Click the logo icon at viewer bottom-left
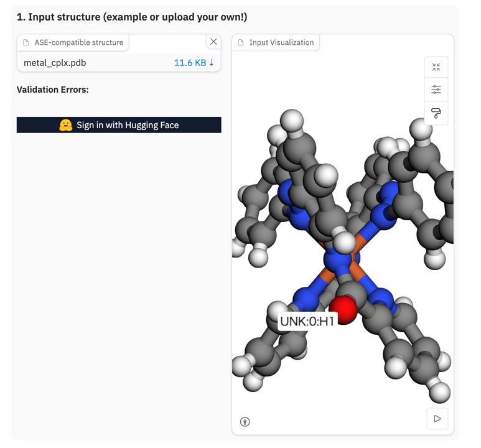The height and width of the screenshot is (448, 481). [x=245, y=422]
